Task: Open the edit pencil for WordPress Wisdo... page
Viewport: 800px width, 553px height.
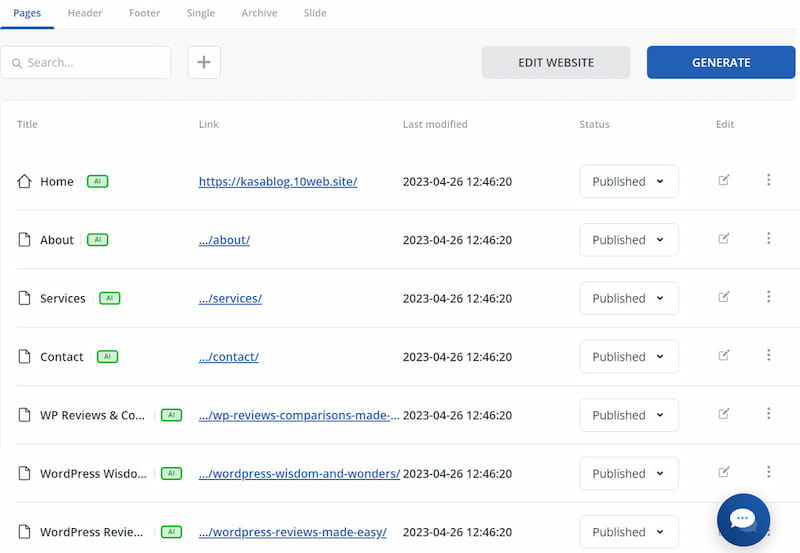Action: click(723, 472)
